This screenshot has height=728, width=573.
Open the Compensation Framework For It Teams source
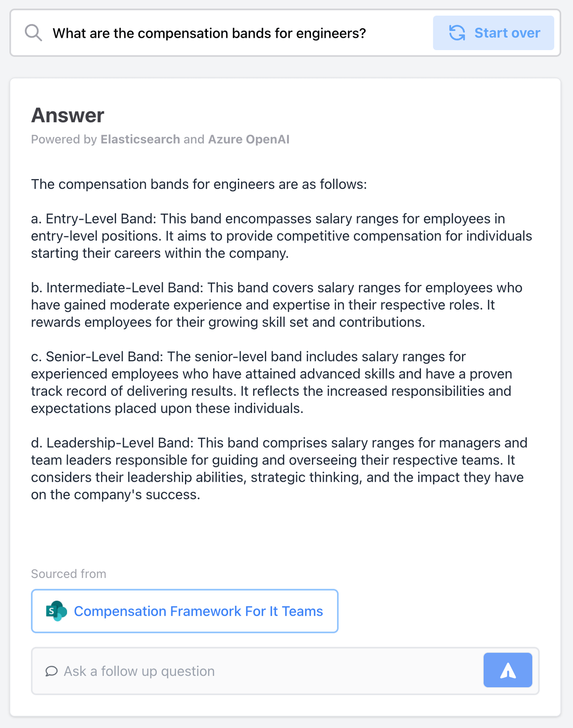[198, 611]
